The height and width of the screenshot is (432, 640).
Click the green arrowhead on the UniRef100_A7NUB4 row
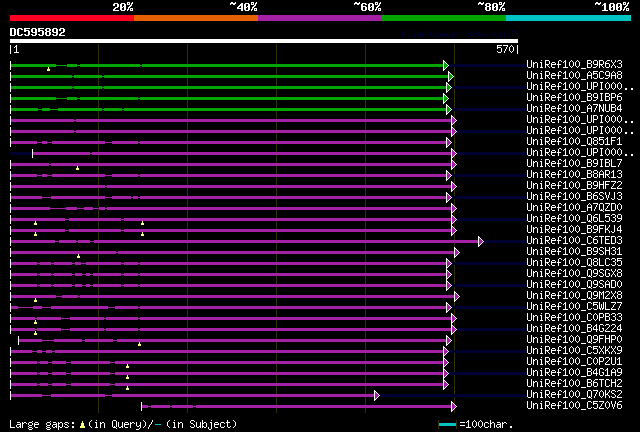click(449, 109)
